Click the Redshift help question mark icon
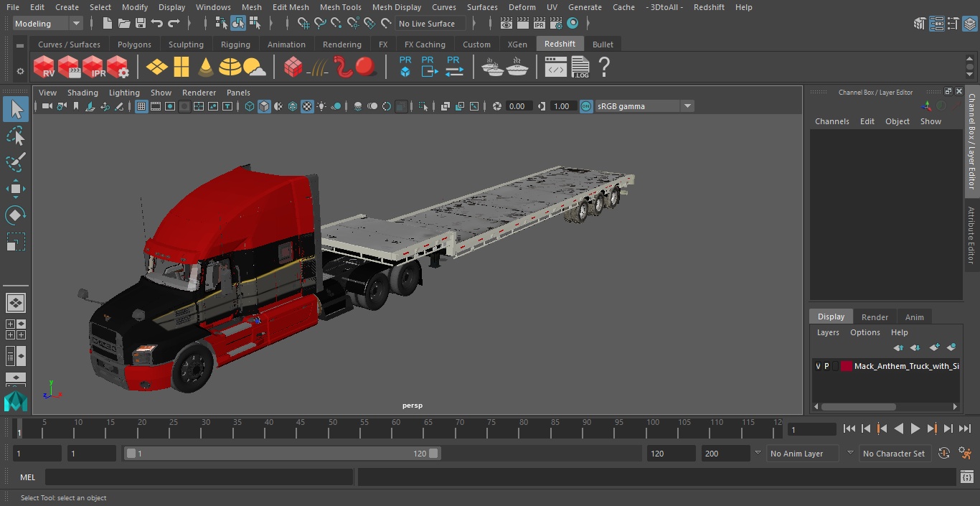Screen dimensions: 980x506 (x=604, y=67)
